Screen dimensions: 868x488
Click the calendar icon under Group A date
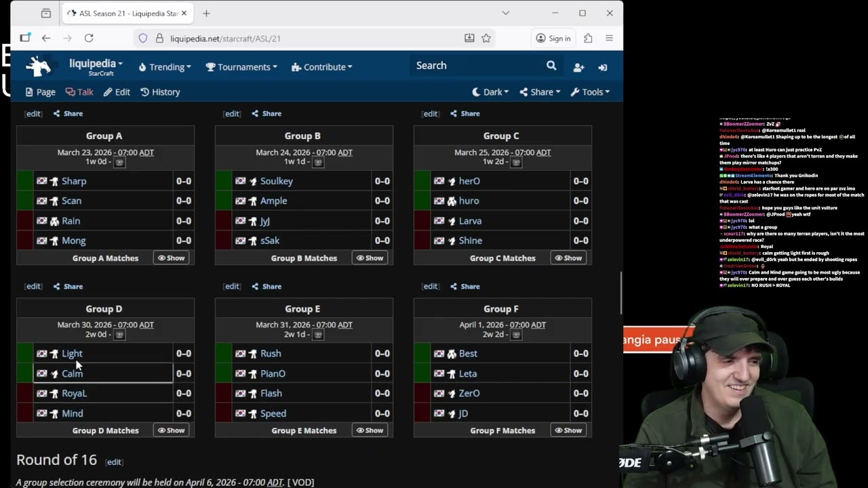(x=119, y=162)
